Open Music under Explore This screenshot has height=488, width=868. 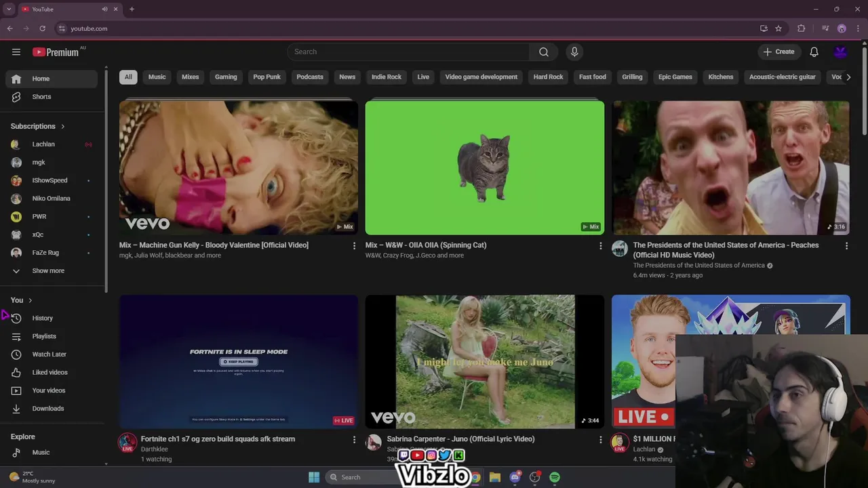pos(52,453)
